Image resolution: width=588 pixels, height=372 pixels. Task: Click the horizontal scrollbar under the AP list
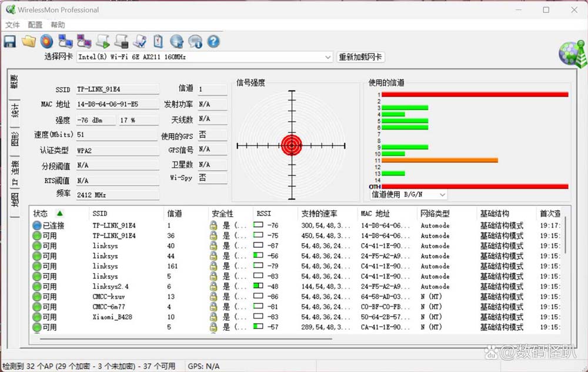coord(186,338)
